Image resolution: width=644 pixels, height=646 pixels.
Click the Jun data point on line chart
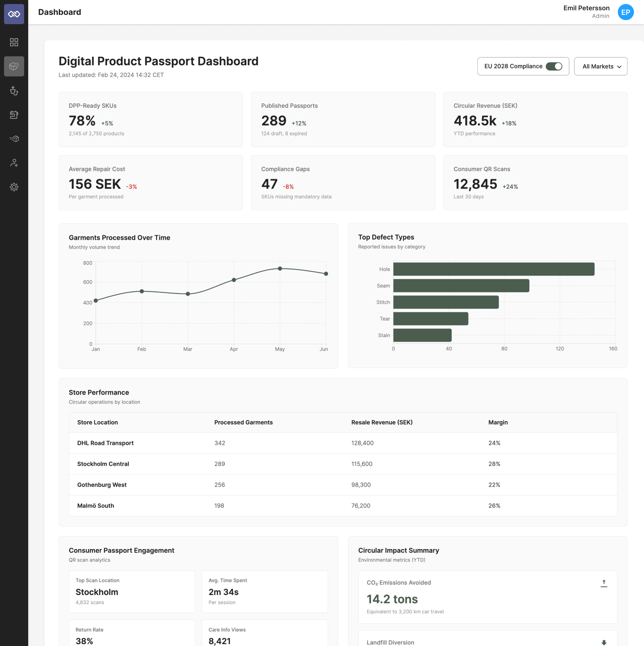click(x=326, y=274)
